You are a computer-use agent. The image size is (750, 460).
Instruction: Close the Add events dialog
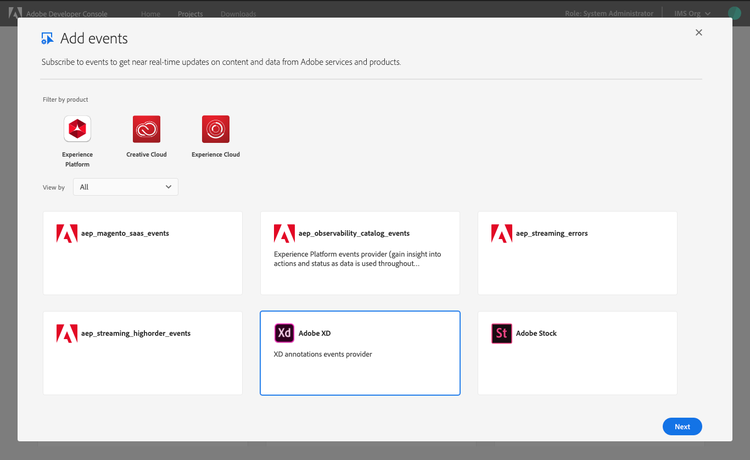(699, 33)
